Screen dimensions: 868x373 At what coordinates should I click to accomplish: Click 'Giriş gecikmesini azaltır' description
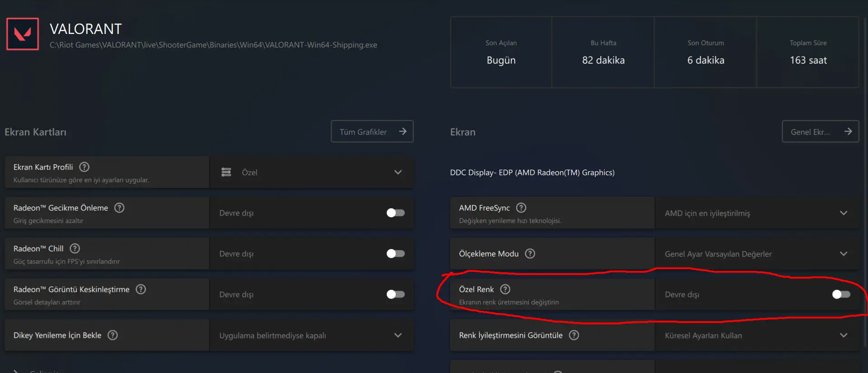click(48, 220)
